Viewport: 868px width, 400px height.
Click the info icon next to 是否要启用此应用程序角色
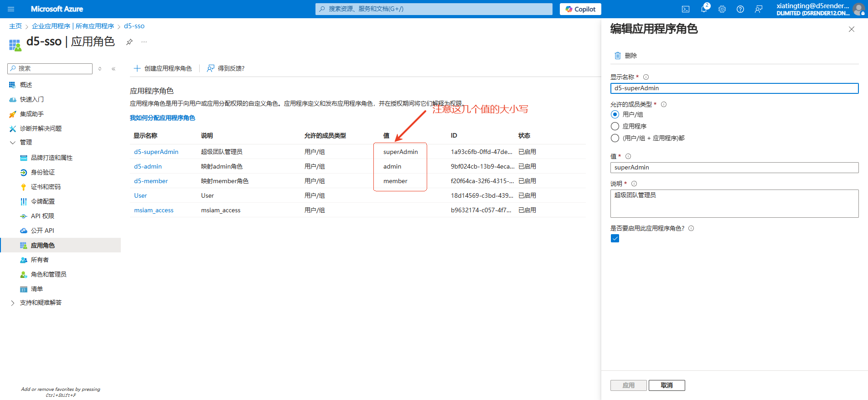(691, 228)
